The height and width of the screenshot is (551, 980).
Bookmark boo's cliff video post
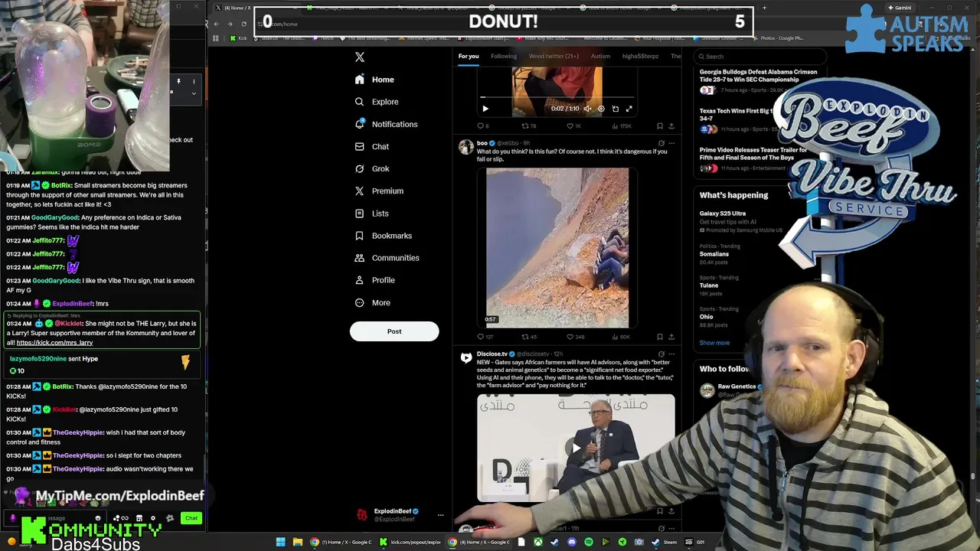pos(660,337)
